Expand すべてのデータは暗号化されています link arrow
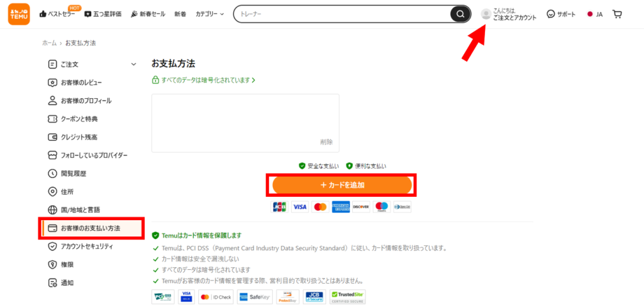 tap(253, 81)
